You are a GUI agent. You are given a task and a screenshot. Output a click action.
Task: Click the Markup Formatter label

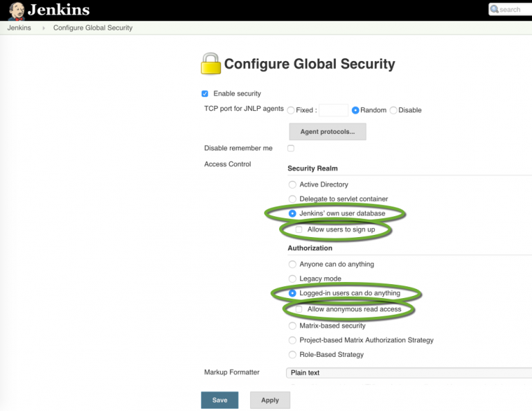[x=232, y=372]
